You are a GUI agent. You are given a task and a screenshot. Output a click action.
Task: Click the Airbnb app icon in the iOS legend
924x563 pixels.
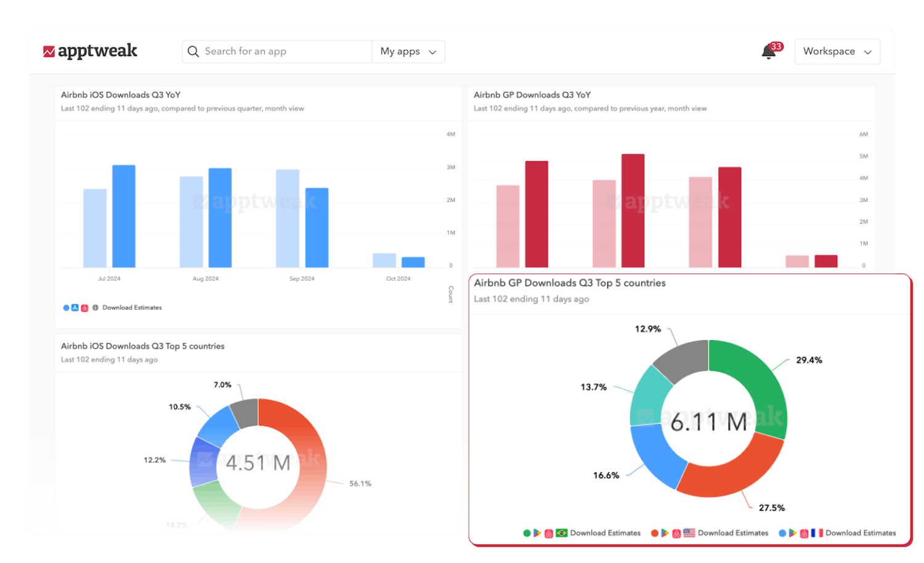pos(84,307)
